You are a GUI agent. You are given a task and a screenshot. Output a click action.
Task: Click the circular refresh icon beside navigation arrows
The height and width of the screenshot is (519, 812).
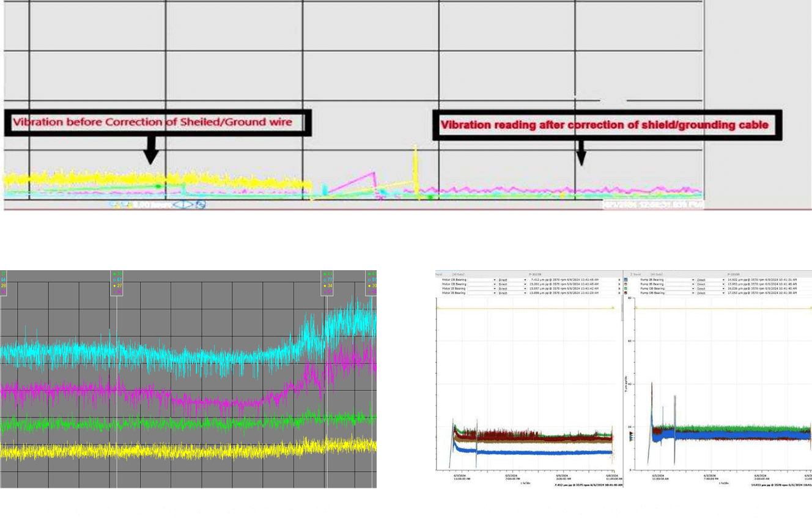coord(201,205)
